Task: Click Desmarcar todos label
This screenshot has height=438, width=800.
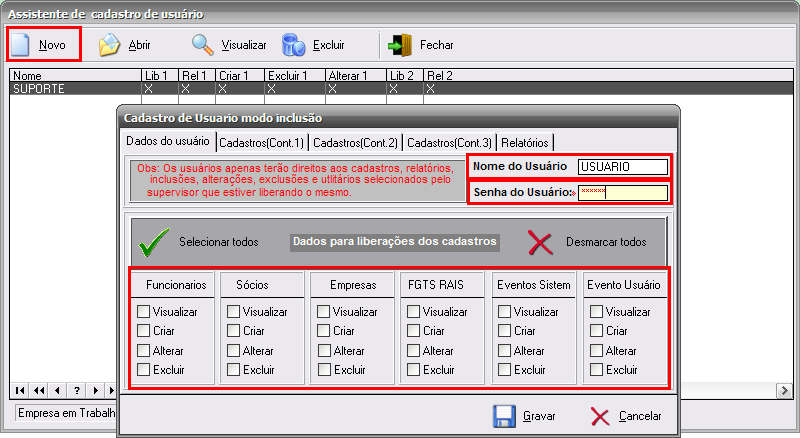Action: [606, 242]
